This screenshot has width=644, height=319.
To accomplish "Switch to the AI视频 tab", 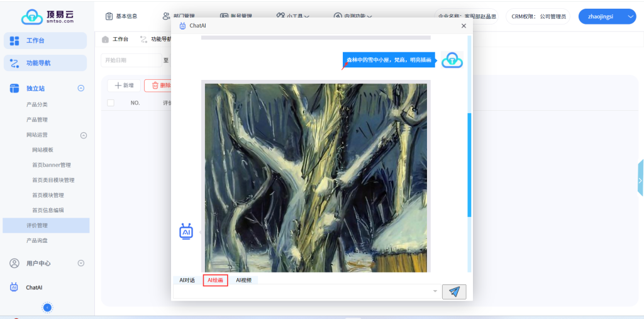I will [243, 280].
